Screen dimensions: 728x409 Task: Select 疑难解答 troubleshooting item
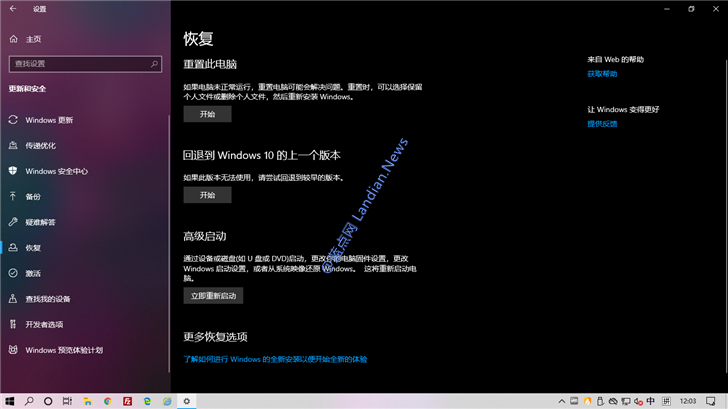40,222
